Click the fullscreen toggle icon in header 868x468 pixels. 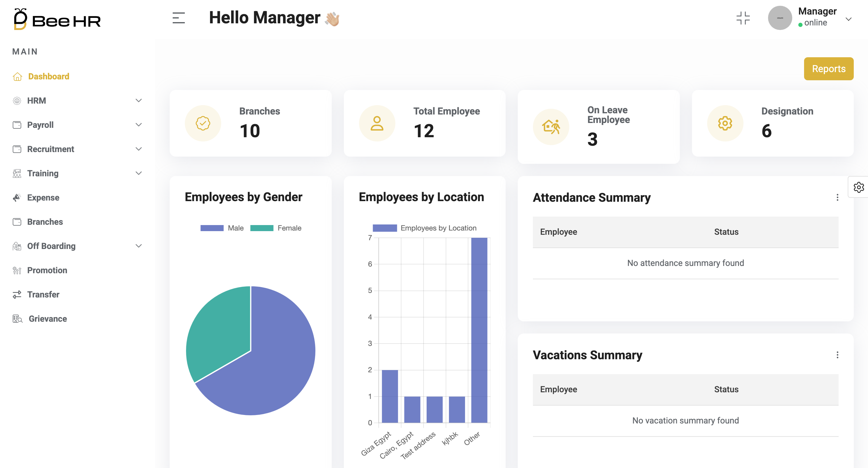pyautogui.click(x=743, y=18)
